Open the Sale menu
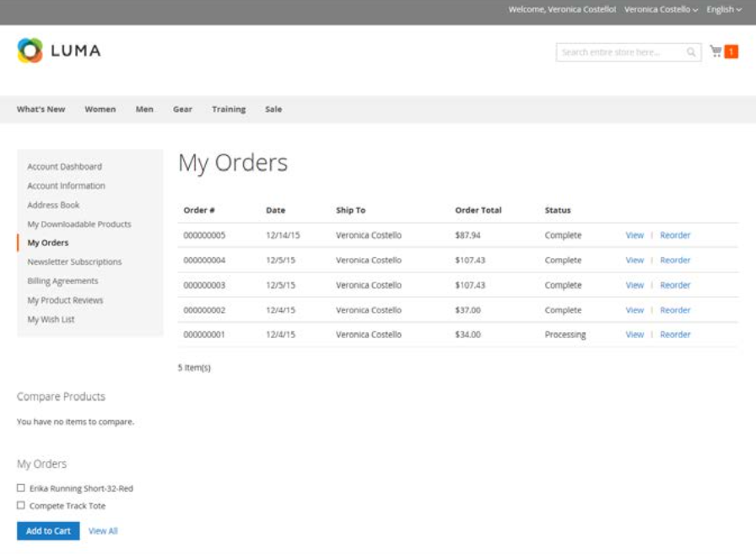 pyautogui.click(x=273, y=110)
